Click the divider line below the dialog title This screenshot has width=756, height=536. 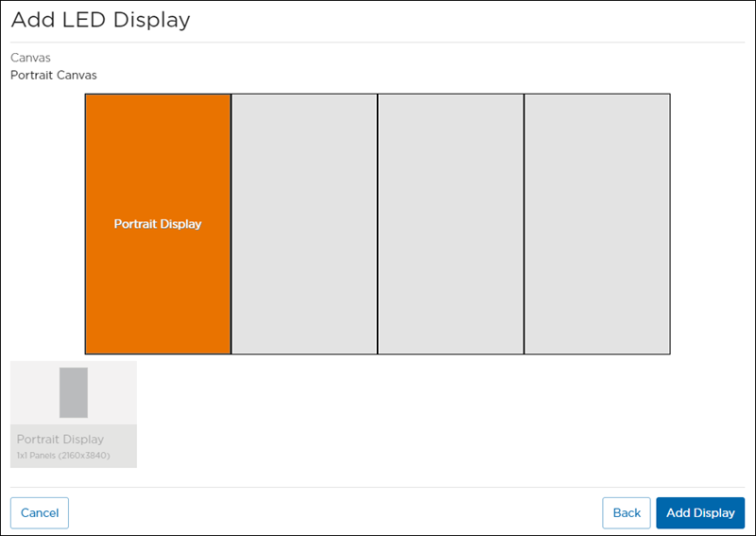[x=378, y=43]
